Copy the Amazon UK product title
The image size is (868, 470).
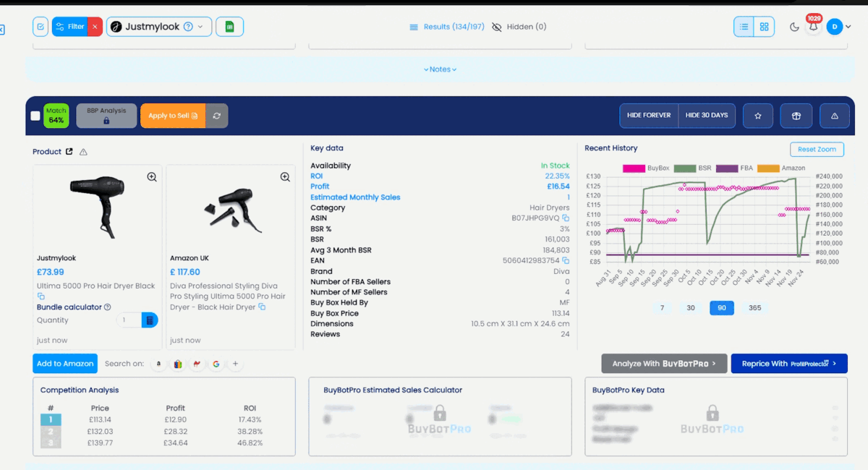(x=262, y=307)
